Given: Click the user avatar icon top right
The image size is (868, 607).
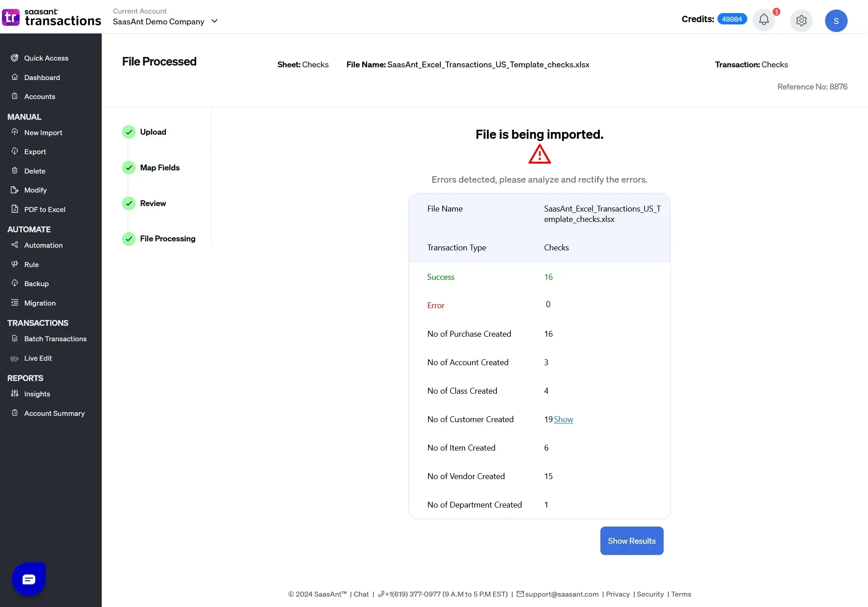Looking at the screenshot, I should [x=836, y=20].
